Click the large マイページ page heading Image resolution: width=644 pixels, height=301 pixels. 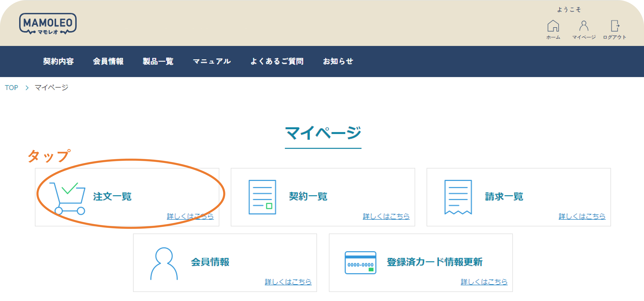(323, 132)
